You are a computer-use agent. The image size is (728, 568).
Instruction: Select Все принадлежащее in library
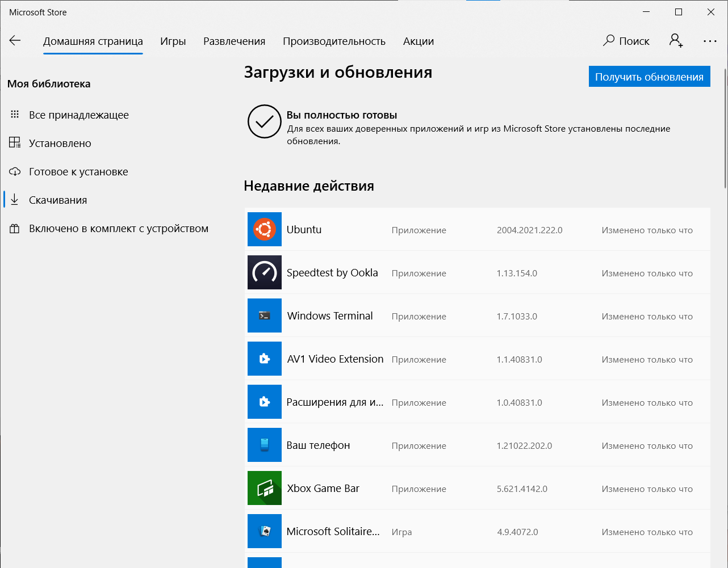(x=79, y=115)
